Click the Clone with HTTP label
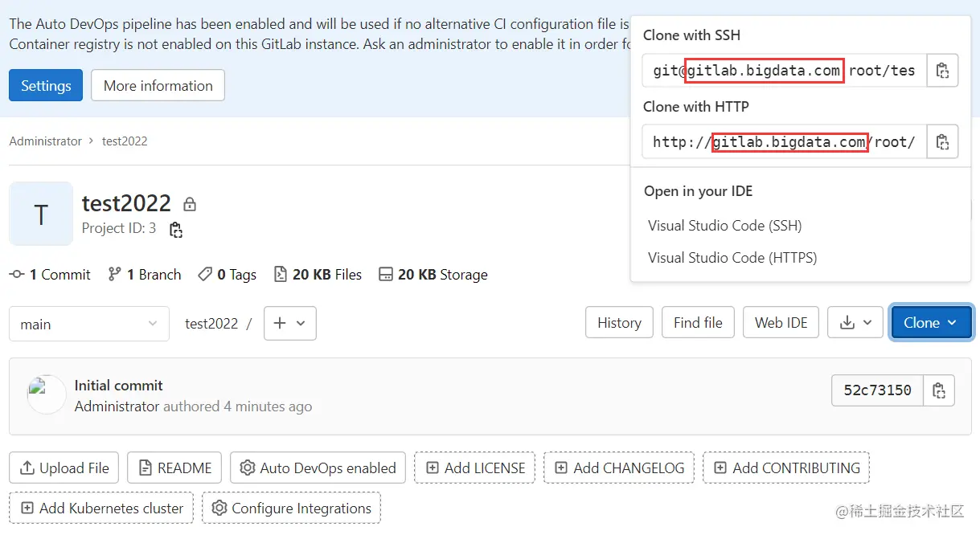 click(x=696, y=107)
